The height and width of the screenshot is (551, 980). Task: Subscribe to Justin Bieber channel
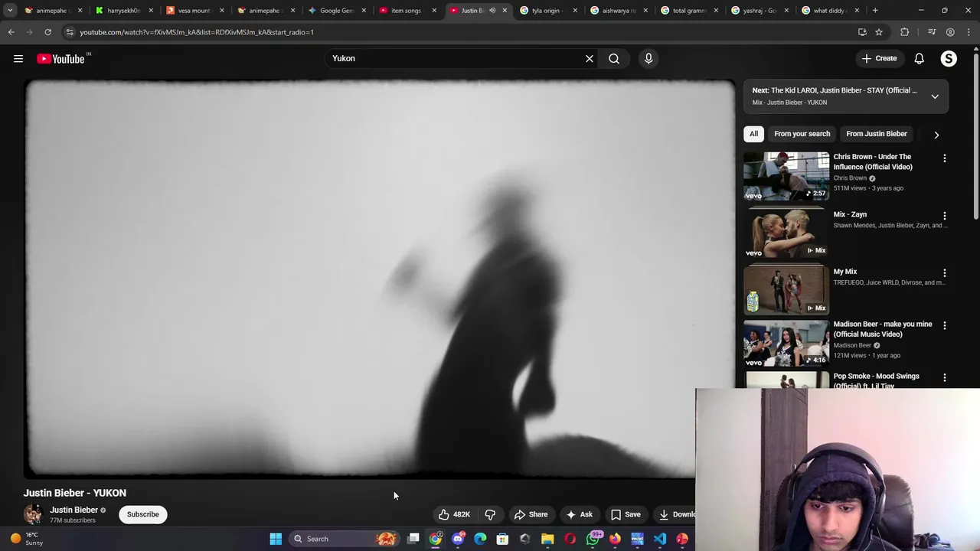(143, 514)
